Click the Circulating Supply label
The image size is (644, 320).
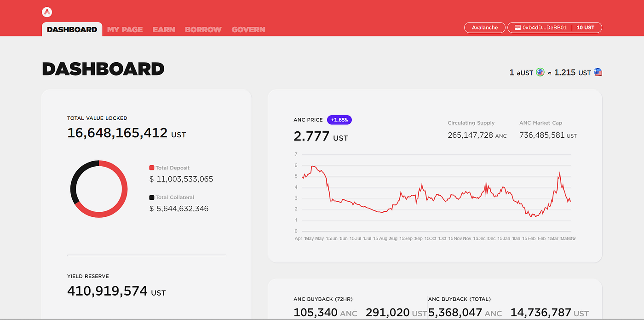[x=471, y=123]
